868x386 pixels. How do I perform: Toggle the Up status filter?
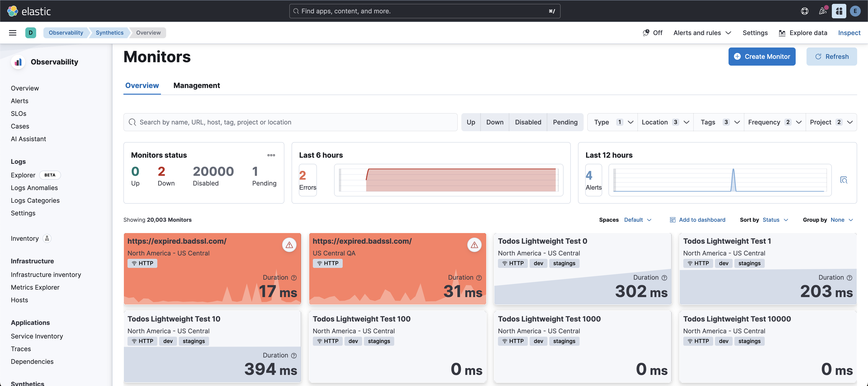click(x=471, y=122)
